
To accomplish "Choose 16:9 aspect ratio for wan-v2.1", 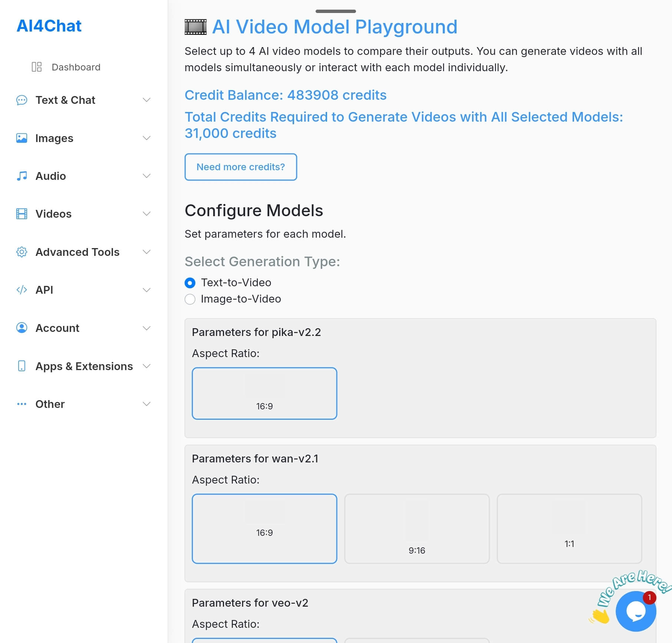I will [x=264, y=529].
